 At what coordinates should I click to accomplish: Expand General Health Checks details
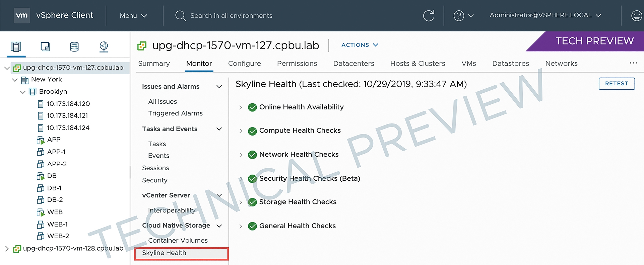pos(241,226)
